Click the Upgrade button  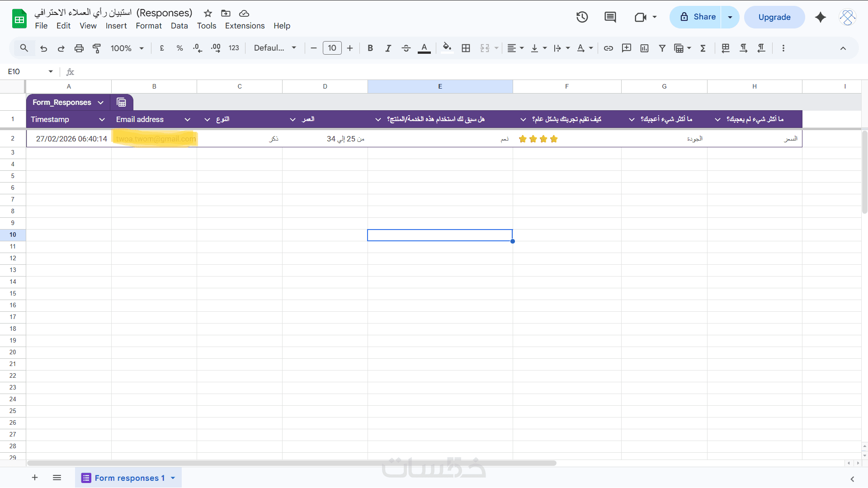774,17
